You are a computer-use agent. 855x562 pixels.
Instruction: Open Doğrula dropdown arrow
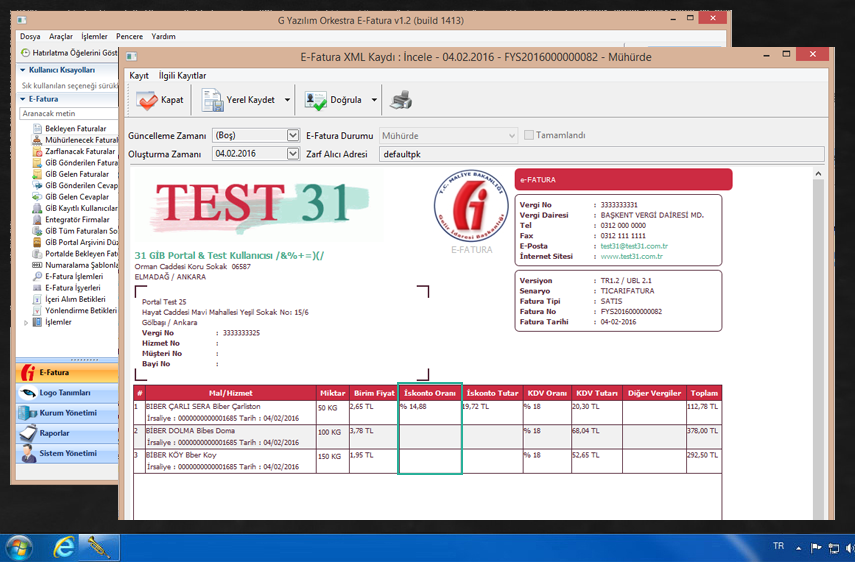tap(374, 100)
